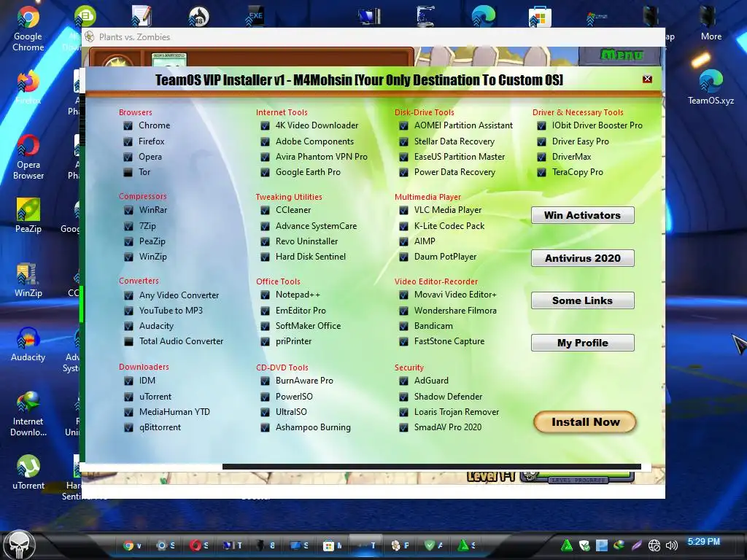Click the Daum PotPlayer label
The height and width of the screenshot is (560, 747).
445,257
